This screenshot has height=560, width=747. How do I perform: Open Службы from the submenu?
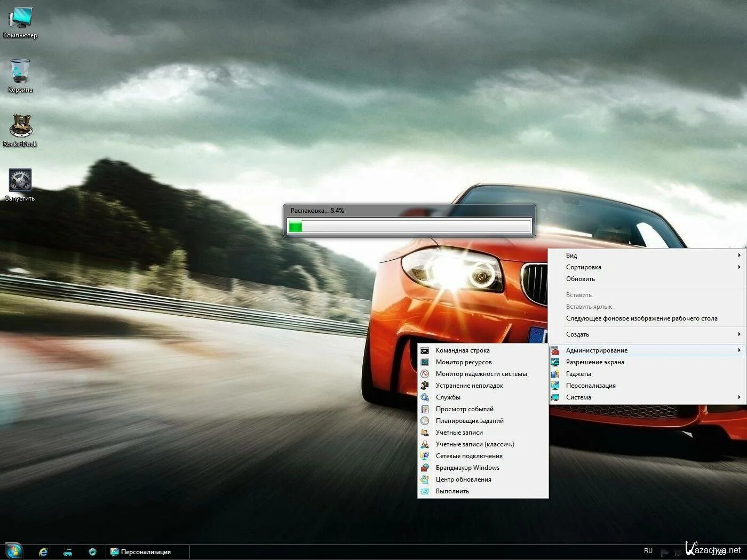click(483, 397)
